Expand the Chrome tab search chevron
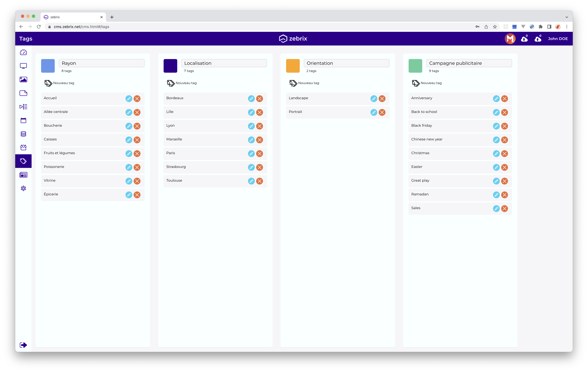The width and height of the screenshot is (588, 372). (x=566, y=17)
